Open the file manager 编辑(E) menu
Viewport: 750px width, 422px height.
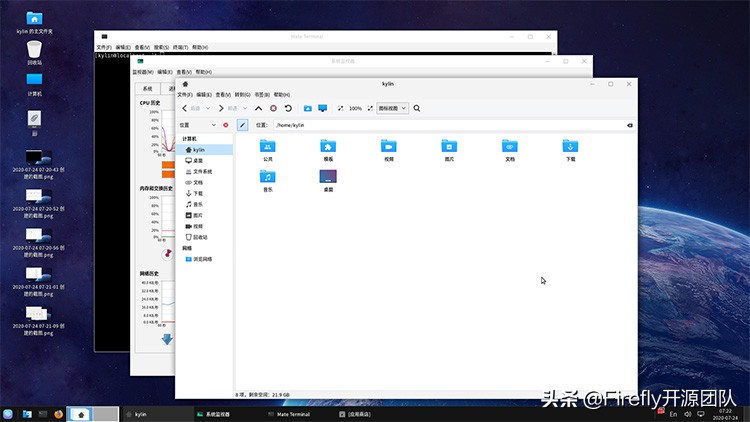click(x=204, y=95)
